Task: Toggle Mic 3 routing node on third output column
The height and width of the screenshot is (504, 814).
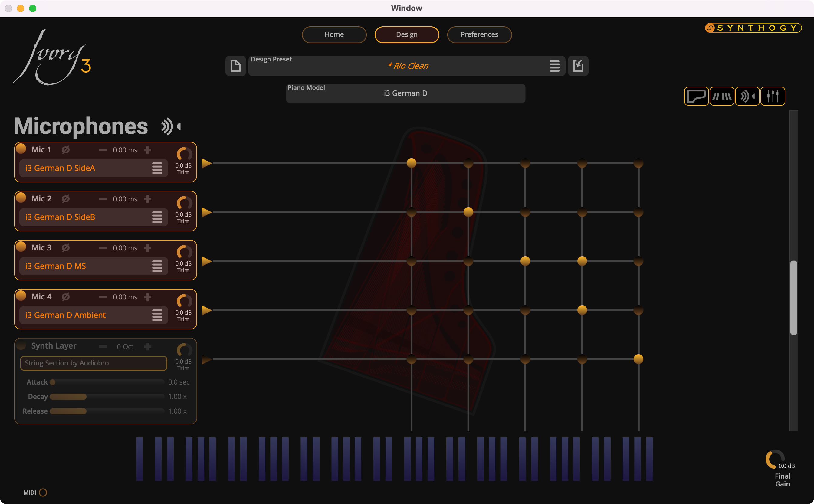Action: click(525, 261)
